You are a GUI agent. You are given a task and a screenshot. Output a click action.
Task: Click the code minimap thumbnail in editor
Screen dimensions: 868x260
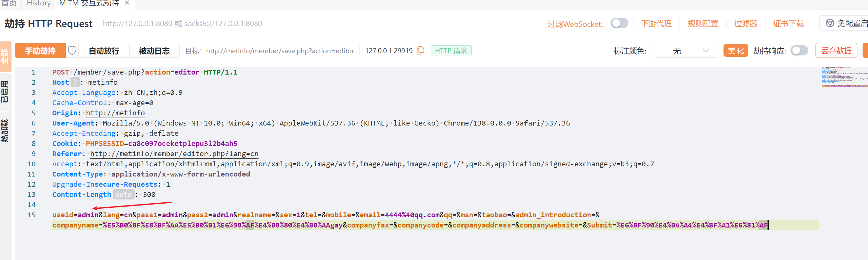coord(842,77)
